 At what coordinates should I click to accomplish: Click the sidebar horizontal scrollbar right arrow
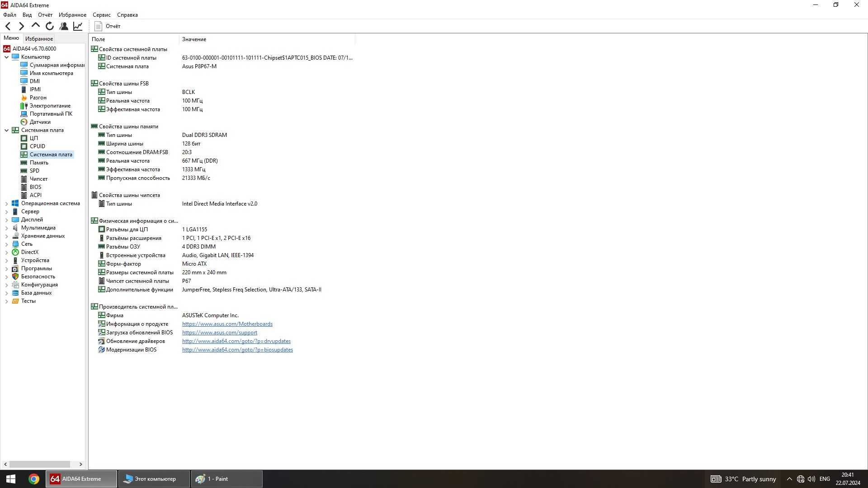point(81,464)
